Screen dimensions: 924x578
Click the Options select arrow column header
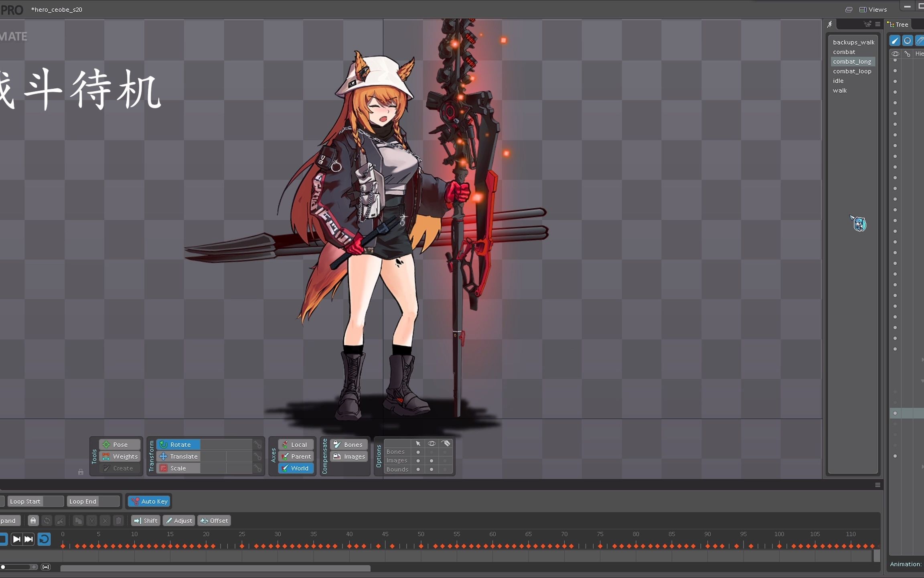tap(418, 443)
